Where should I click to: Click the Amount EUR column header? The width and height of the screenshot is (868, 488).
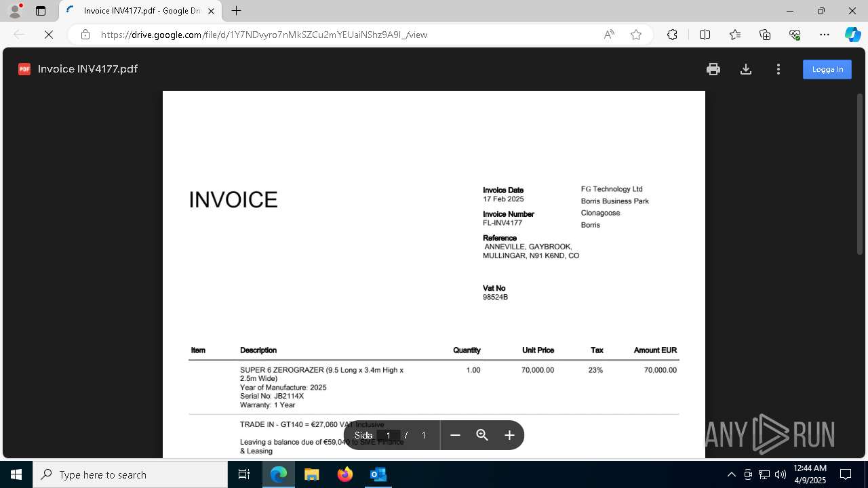click(655, 350)
